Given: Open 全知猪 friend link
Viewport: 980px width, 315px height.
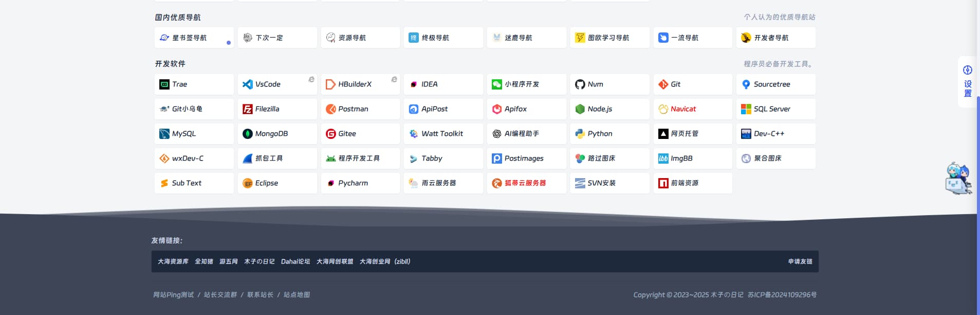Looking at the screenshot, I should [x=204, y=261].
